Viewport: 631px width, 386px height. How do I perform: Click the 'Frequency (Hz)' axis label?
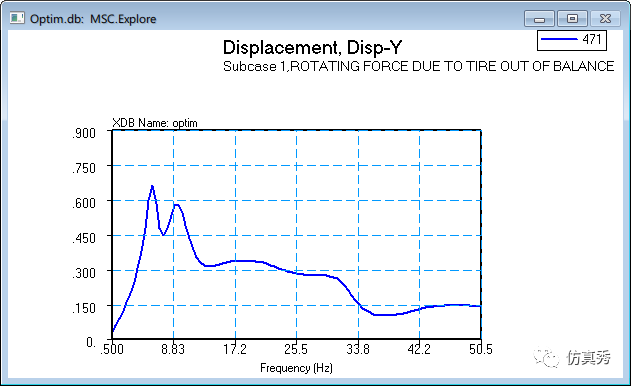[296, 368]
